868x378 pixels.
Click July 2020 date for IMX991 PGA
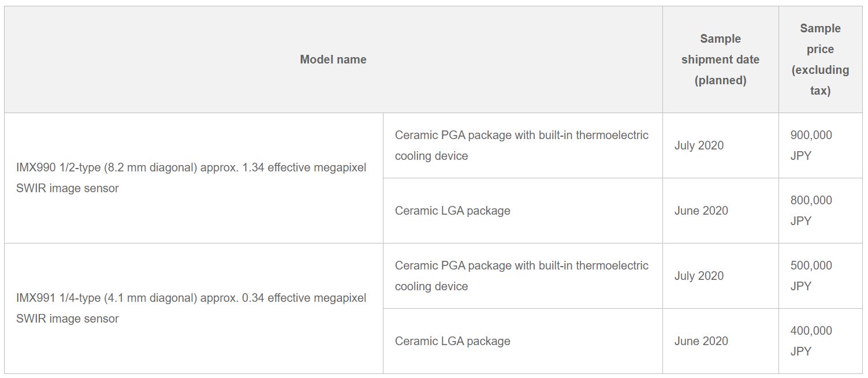tap(699, 276)
